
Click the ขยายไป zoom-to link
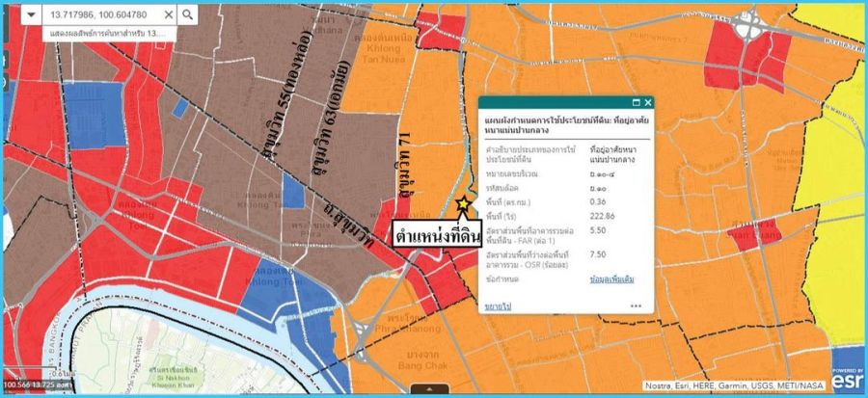click(x=498, y=305)
